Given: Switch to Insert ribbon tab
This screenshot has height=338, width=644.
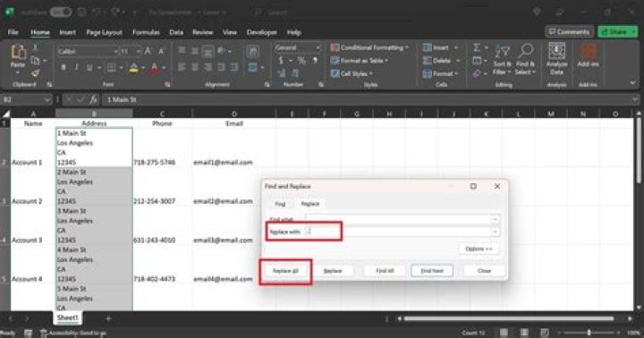Looking at the screenshot, I should click(67, 32).
